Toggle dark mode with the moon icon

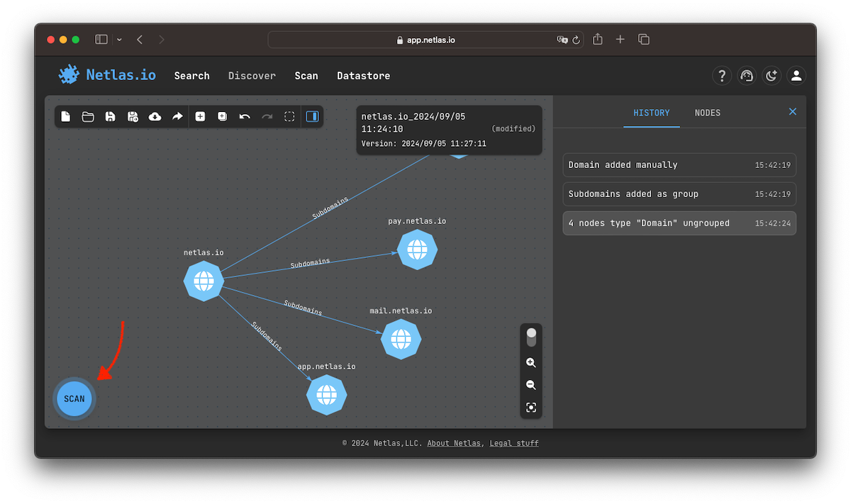[x=772, y=76]
